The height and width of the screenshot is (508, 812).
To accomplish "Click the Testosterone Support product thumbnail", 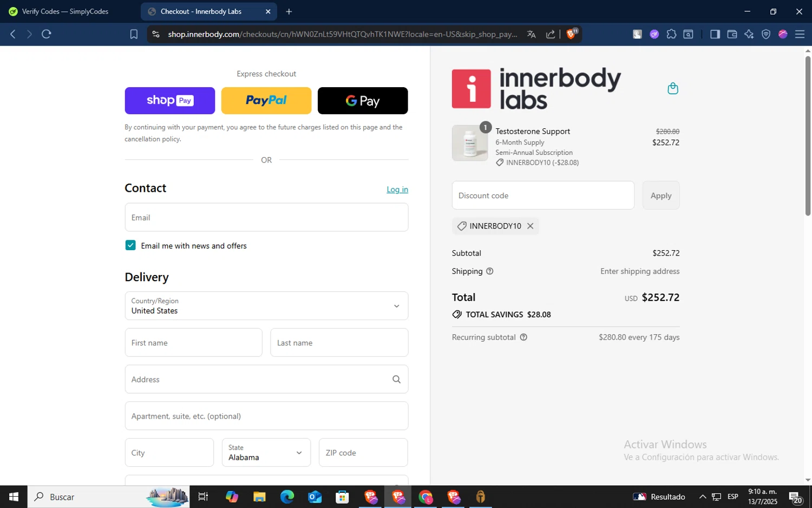I will point(470,143).
